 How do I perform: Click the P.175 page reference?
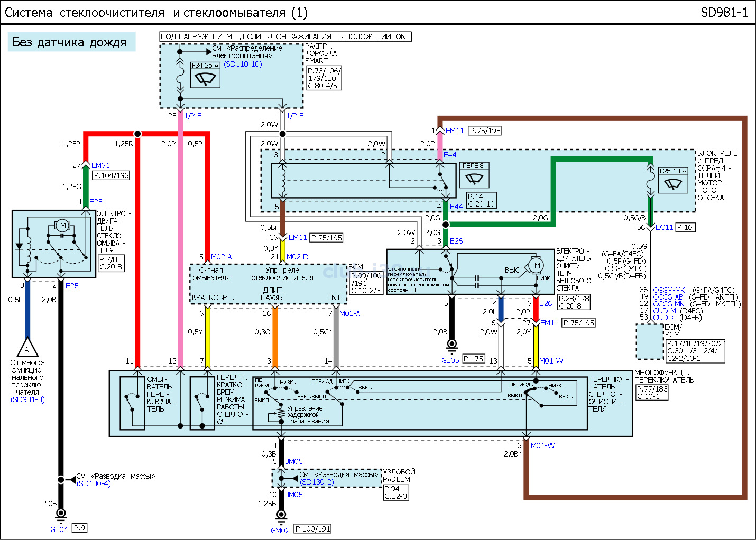coord(474,359)
